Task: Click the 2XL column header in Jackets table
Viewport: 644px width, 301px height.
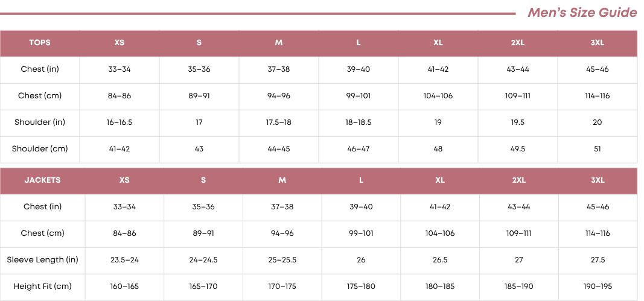Action: point(519,180)
